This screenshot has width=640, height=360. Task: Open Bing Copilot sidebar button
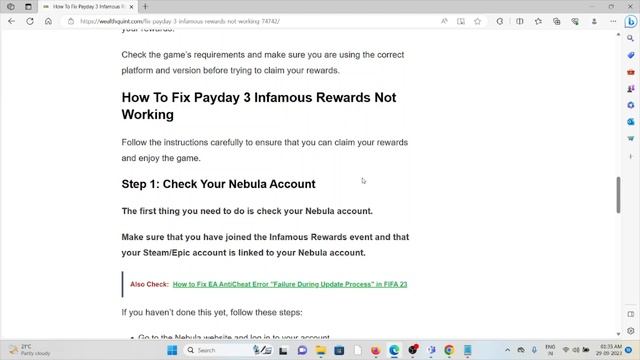(x=631, y=22)
